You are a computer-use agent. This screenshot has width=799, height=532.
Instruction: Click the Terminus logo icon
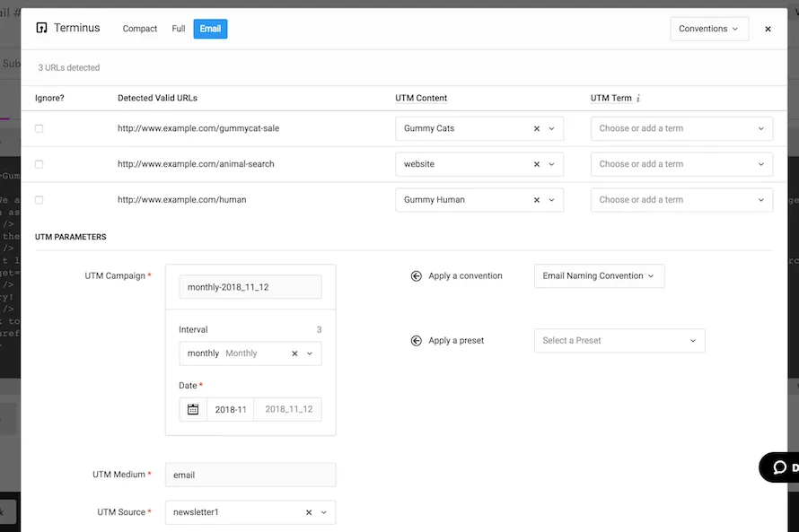pyautogui.click(x=40, y=28)
